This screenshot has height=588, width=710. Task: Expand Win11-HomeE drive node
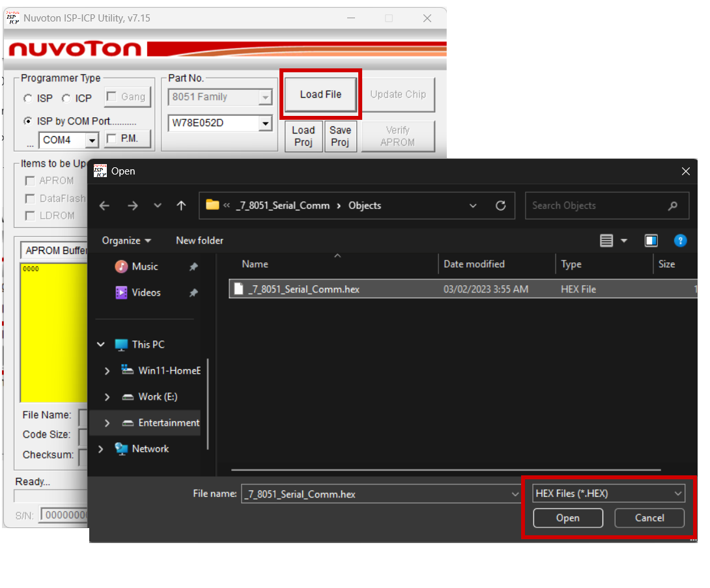[107, 371]
